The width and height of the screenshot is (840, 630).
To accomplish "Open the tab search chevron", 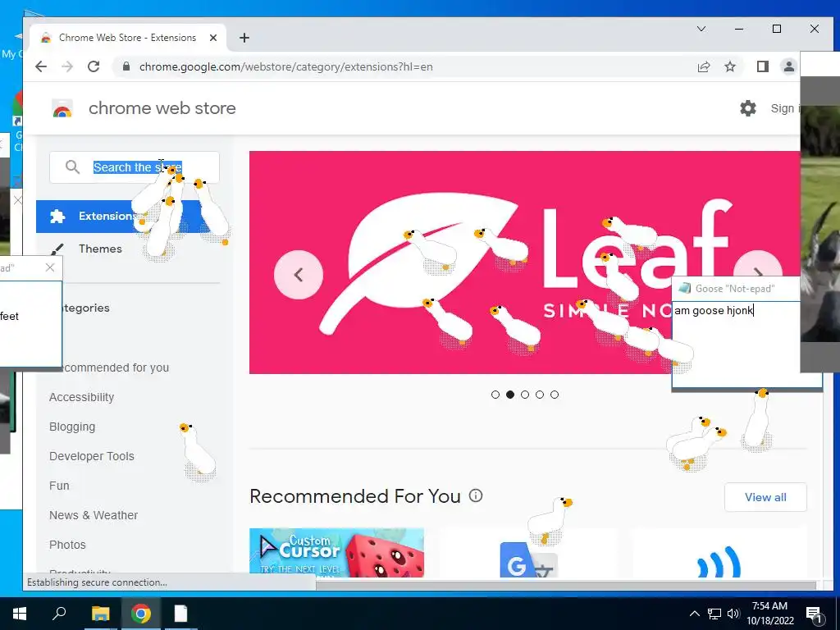I will point(701,29).
